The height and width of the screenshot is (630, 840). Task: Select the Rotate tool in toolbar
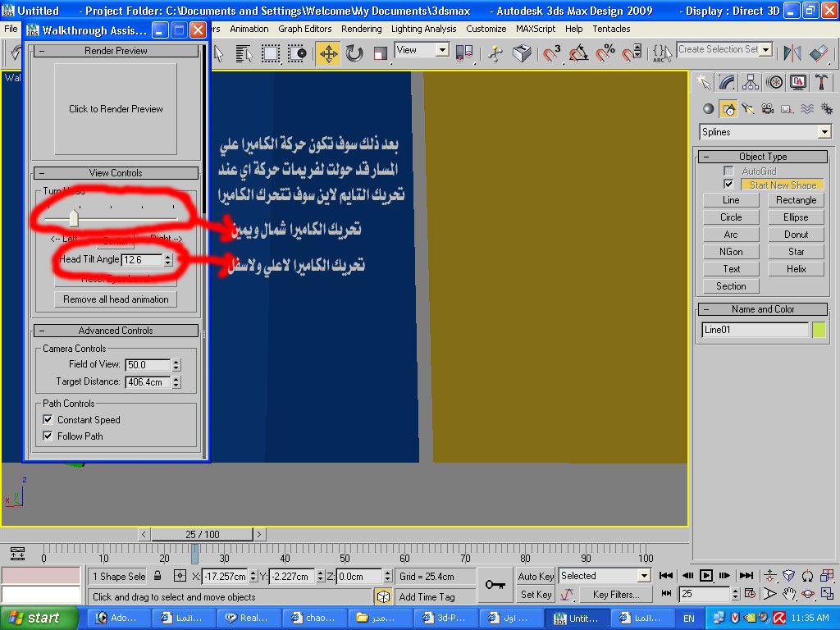pos(354,53)
